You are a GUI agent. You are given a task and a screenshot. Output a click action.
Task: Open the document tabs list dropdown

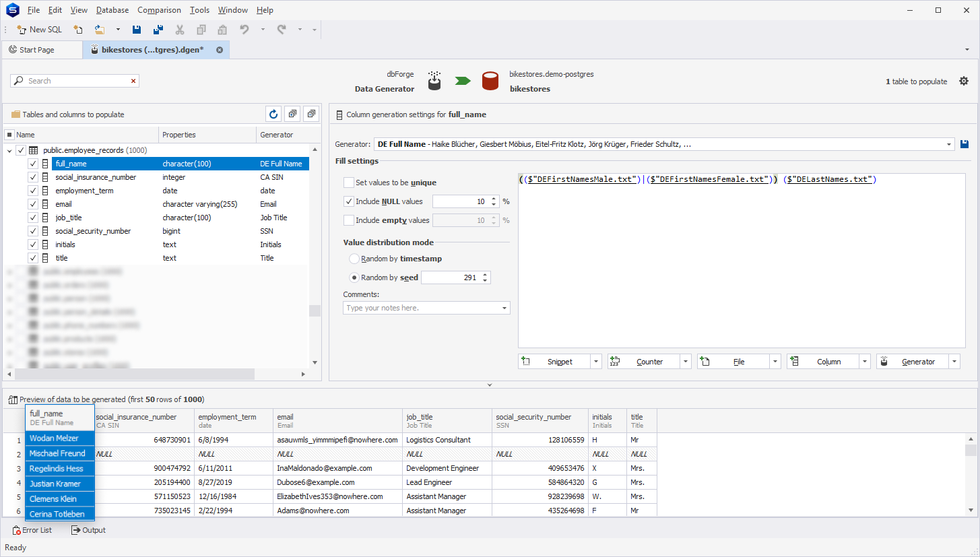(x=967, y=50)
